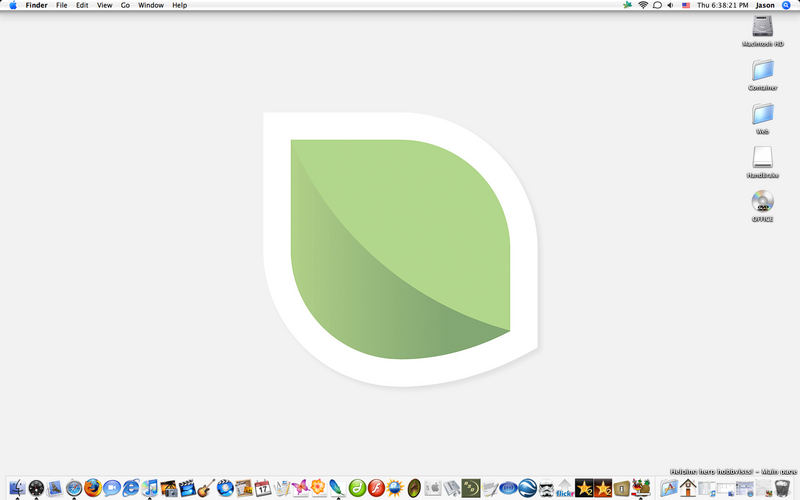Viewport: 800px width, 500px height.
Task: Click the Stormtrooper helmet Dock icon
Action: click(x=546, y=488)
